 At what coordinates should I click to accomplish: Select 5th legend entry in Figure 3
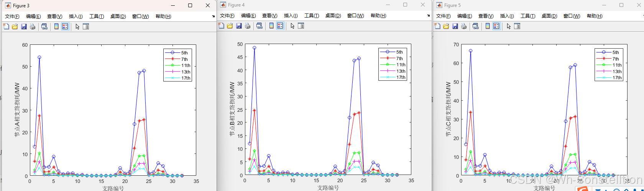click(177, 53)
